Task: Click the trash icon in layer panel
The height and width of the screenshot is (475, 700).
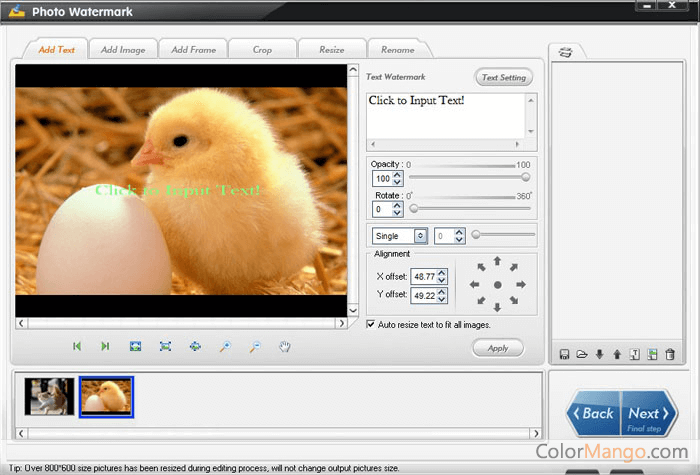Action: 670,354
